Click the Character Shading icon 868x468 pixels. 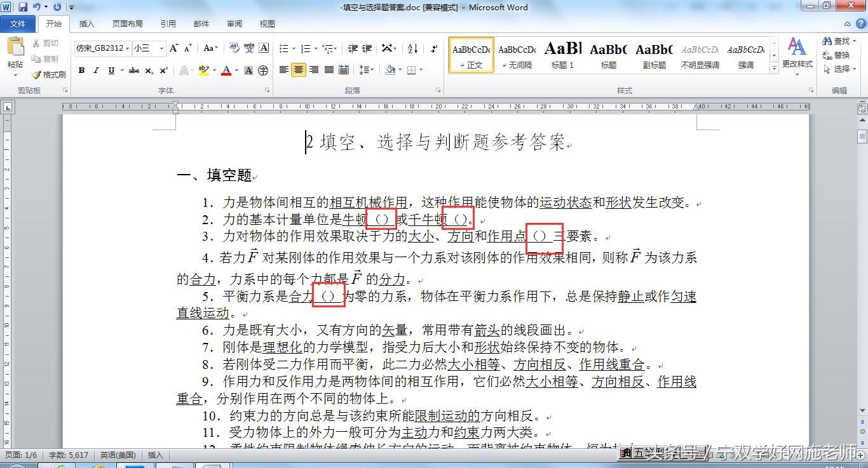tap(248, 70)
